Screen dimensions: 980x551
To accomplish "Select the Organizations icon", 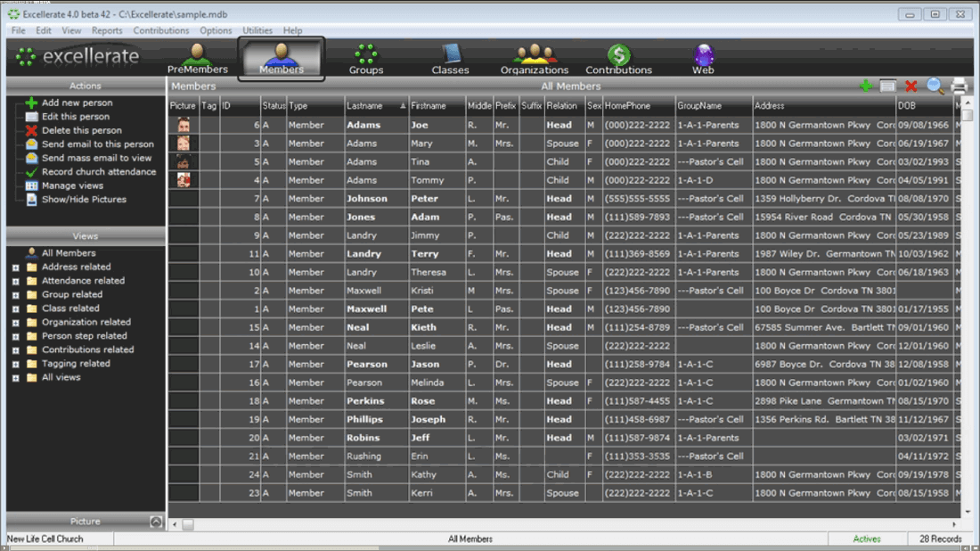I will click(533, 55).
